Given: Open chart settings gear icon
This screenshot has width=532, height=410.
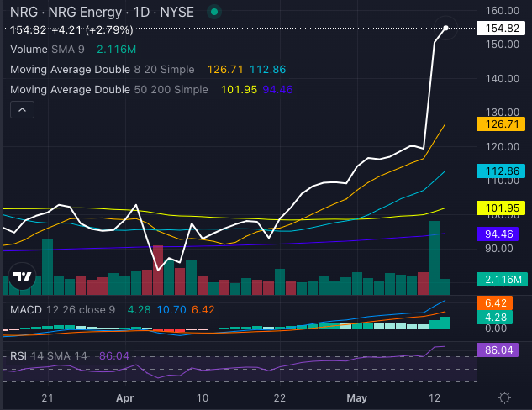Looking at the screenshot, I should 504,397.
